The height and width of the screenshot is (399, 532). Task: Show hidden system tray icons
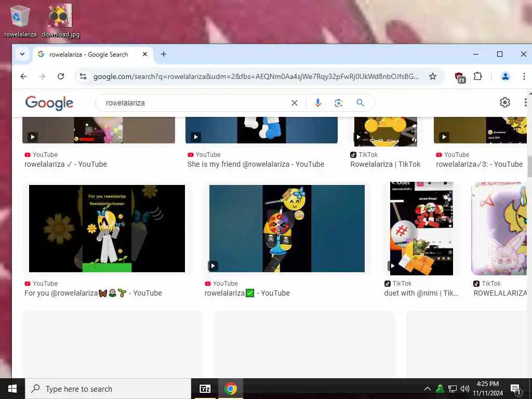(428, 389)
